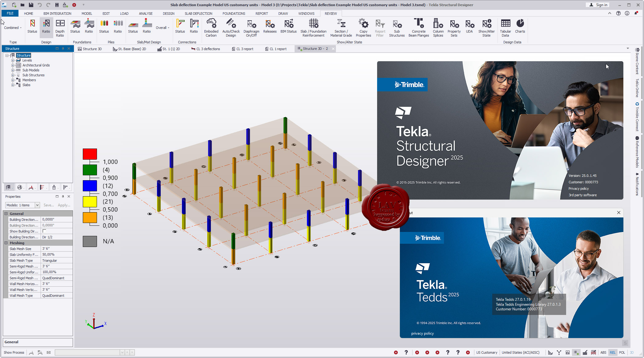This screenshot has height=358, width=644.
Task: Click the Sub Structures ribbon icon
Action: 397,28
